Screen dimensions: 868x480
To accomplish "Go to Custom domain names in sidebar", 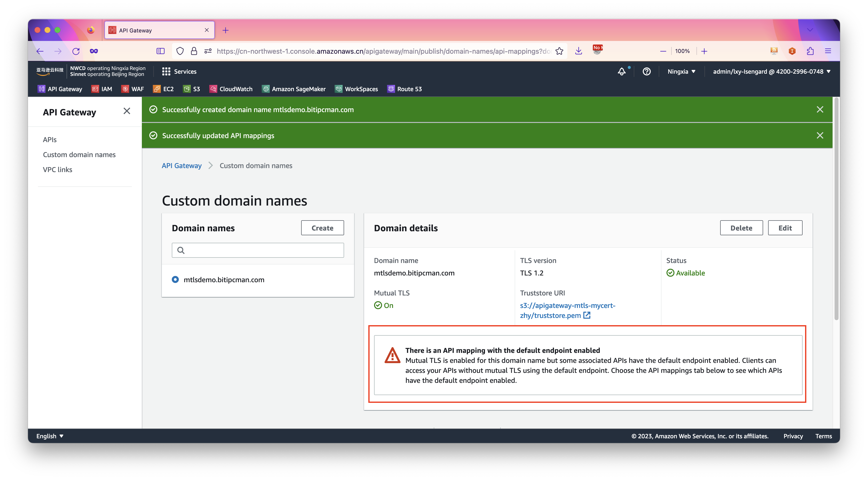I will coord(79,155).
